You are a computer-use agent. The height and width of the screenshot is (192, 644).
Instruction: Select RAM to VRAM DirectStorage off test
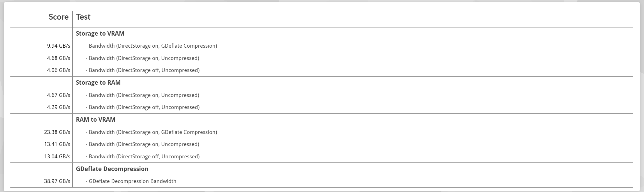point(143,156)
